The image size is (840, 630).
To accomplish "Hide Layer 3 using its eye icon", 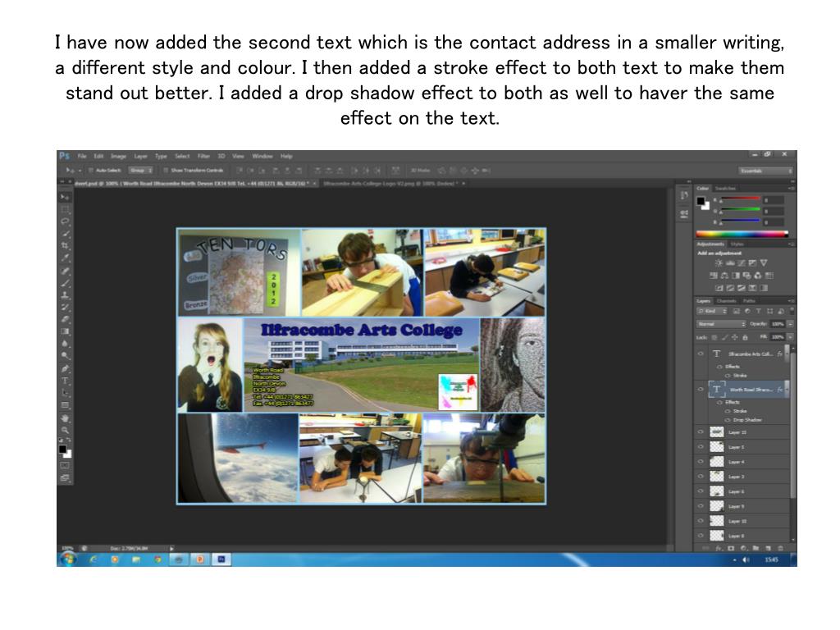I will [701, 477].
